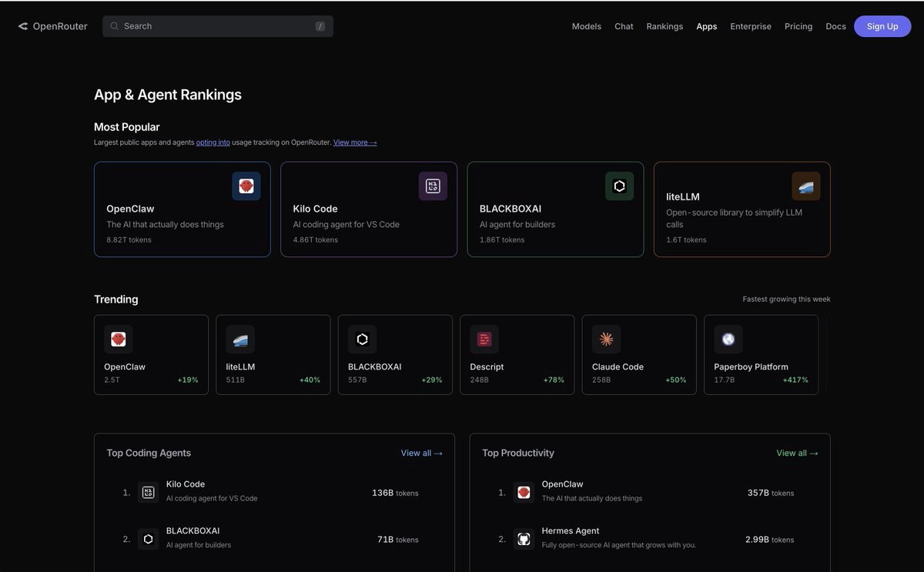Click liteLLM icon in Most Popular card
Image resolution: width=924 pixels, height=572 pixels.
click(x=805, y=186)
